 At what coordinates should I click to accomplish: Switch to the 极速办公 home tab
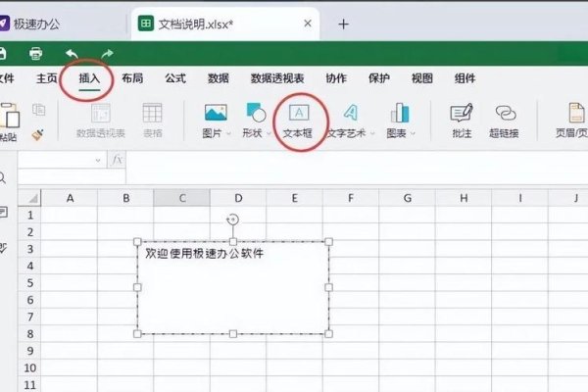[30, 24]
